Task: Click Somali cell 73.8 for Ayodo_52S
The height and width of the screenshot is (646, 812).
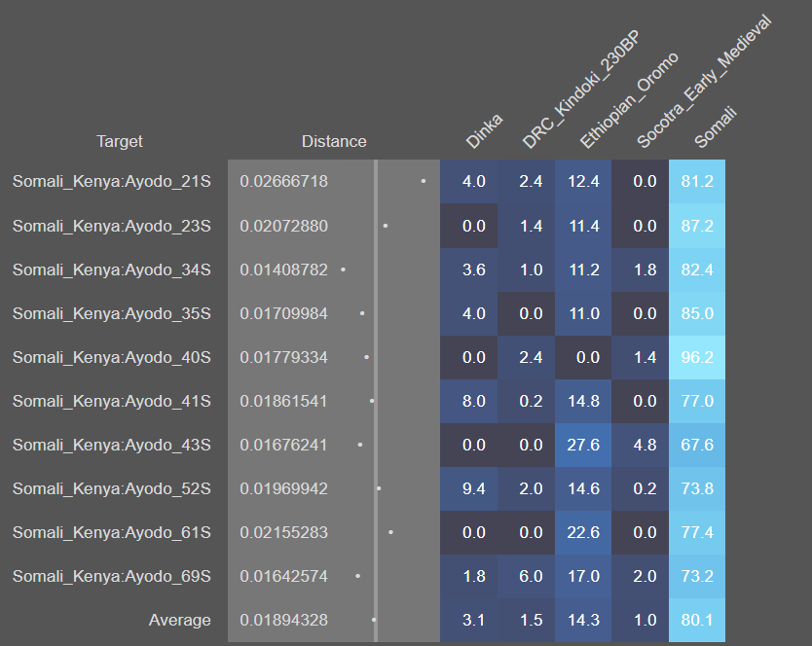Action: pos(697,488)
